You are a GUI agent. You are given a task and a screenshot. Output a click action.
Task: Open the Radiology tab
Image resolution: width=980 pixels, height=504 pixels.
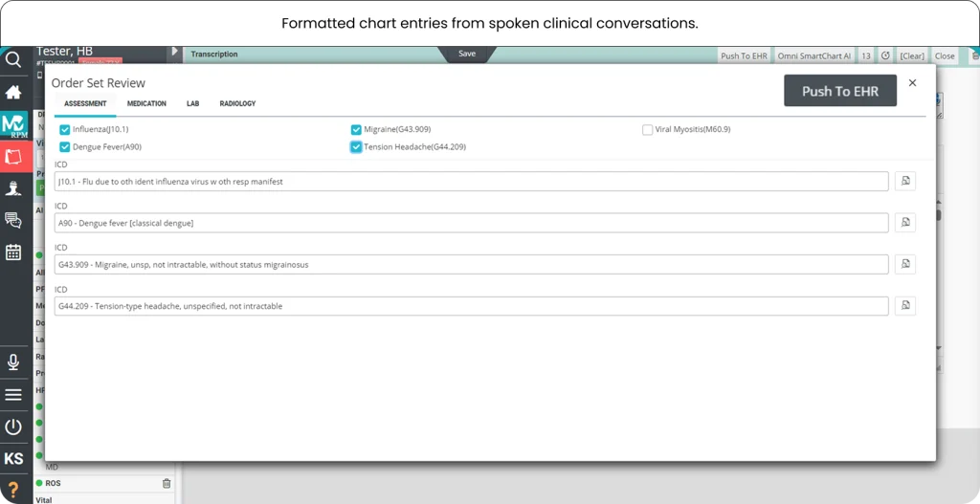click(x=237, y=103)
